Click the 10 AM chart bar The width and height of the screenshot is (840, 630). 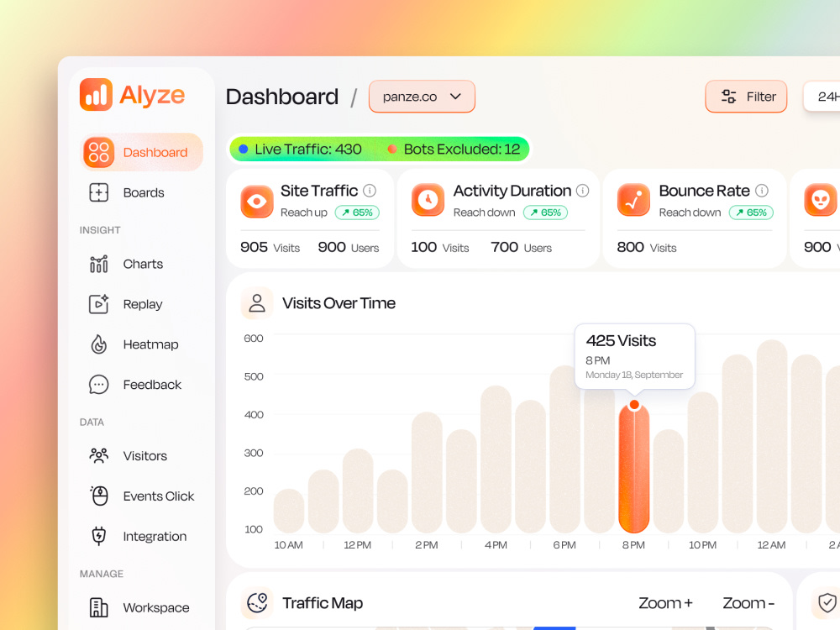[289, 511]
